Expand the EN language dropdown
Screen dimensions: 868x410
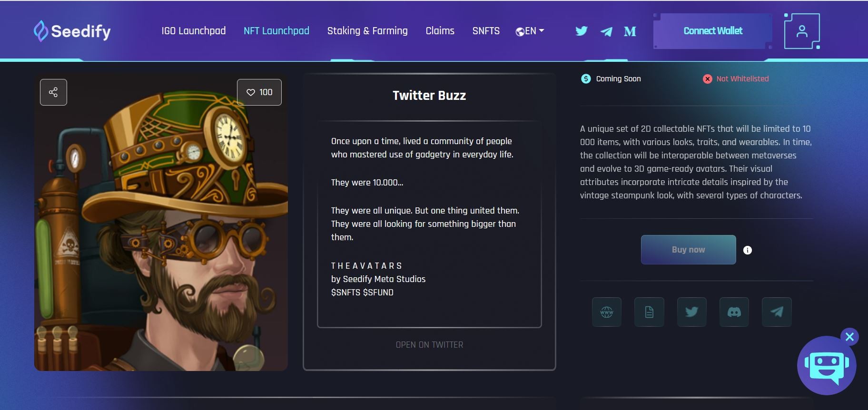(x=530, y=31)
